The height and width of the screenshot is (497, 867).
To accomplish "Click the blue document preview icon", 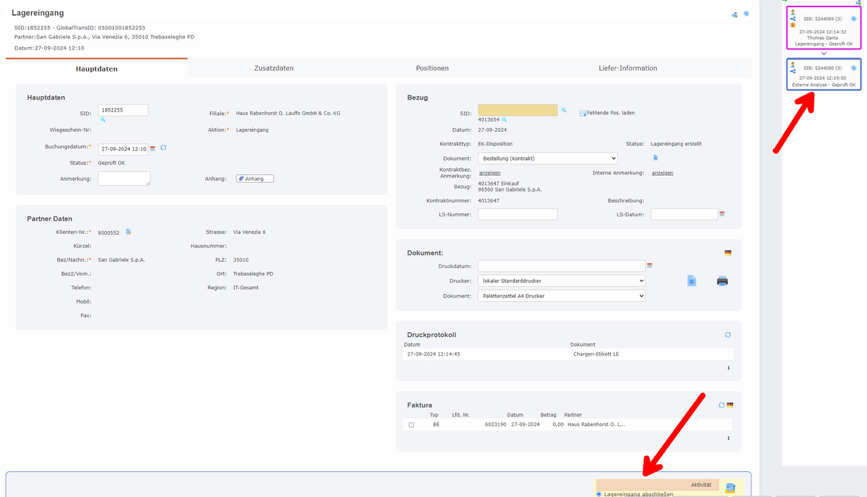I will pyautogui.click(x=692, y=281).
